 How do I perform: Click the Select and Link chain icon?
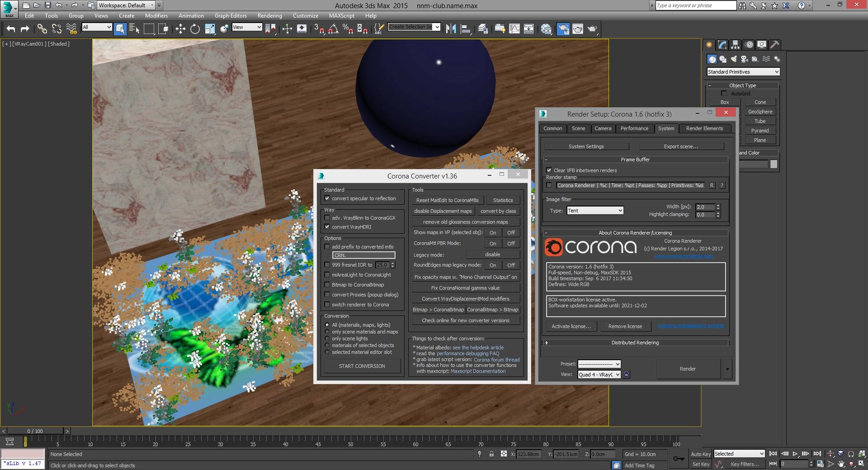click(42, 29)
